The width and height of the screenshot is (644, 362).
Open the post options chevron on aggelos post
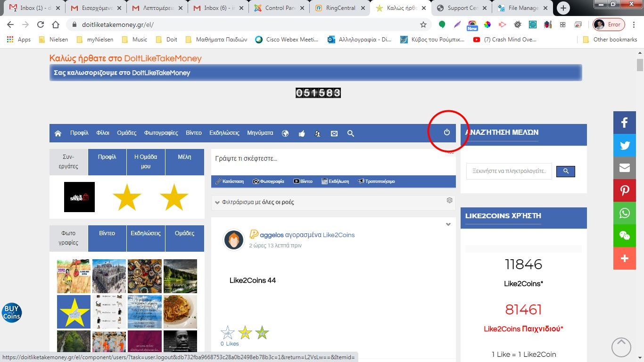point(448,224)
